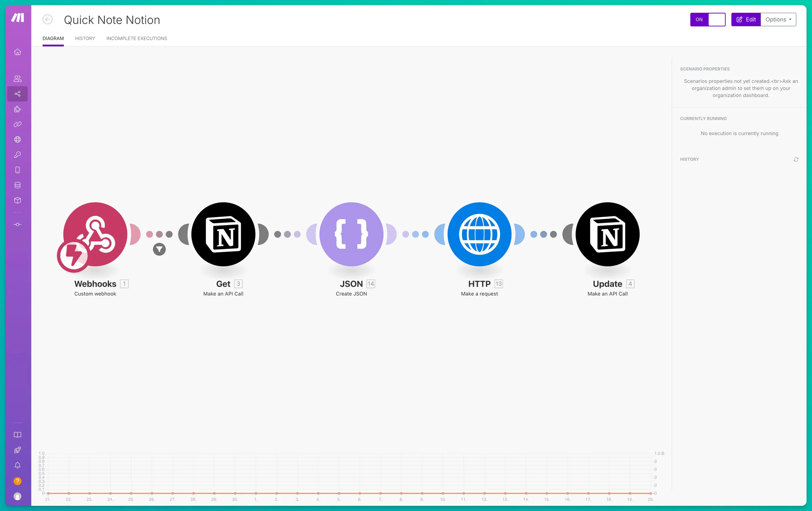Refresh the History panel
Viewport: 812px width, 511px height.
[796, 159]
